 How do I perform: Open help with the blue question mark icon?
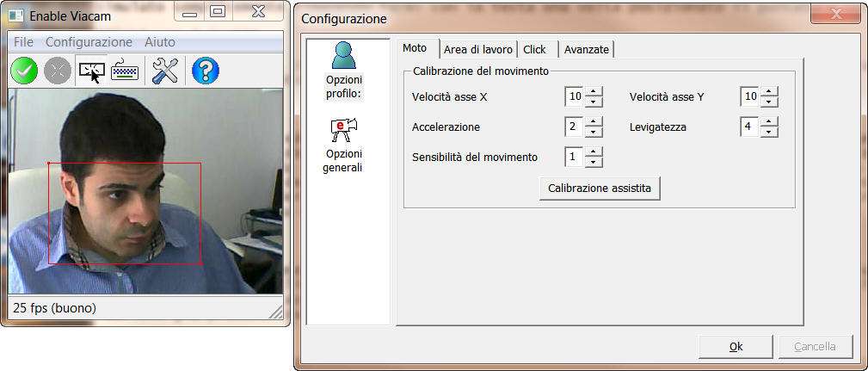point(206,71)
